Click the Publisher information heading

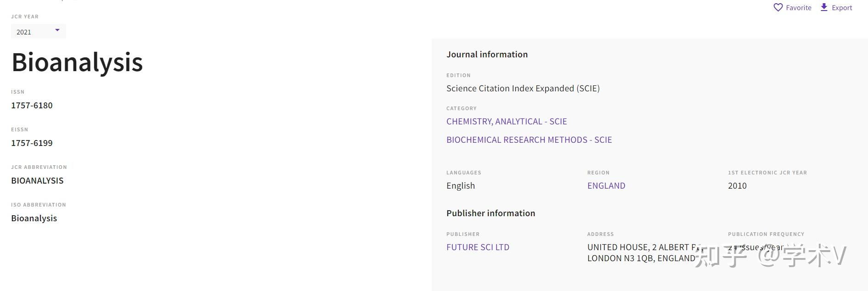pos(490,213)
